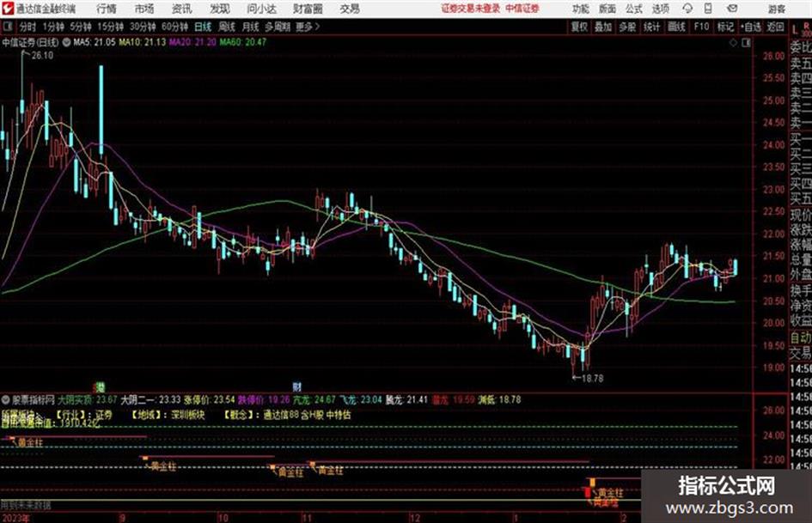Switch to the 5分钟 period tab
This screenshot has width=812, height=523.
pyautogui.click(x=81, y=27)
